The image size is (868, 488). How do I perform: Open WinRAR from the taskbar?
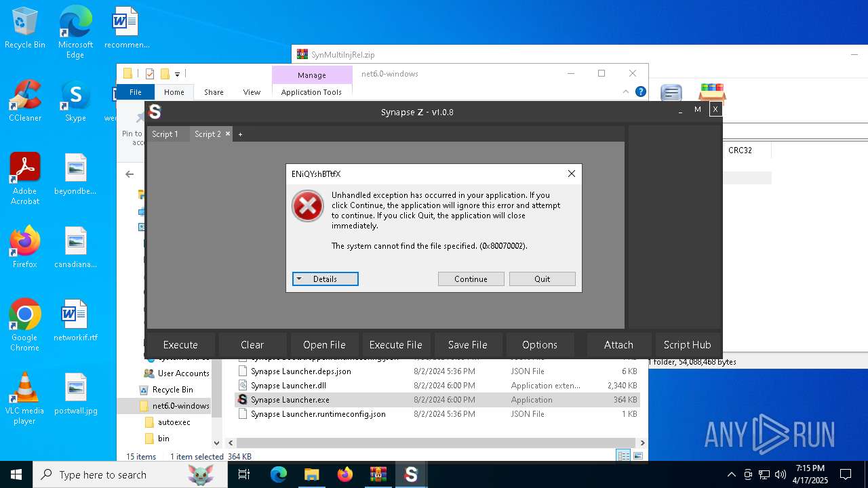378,474
